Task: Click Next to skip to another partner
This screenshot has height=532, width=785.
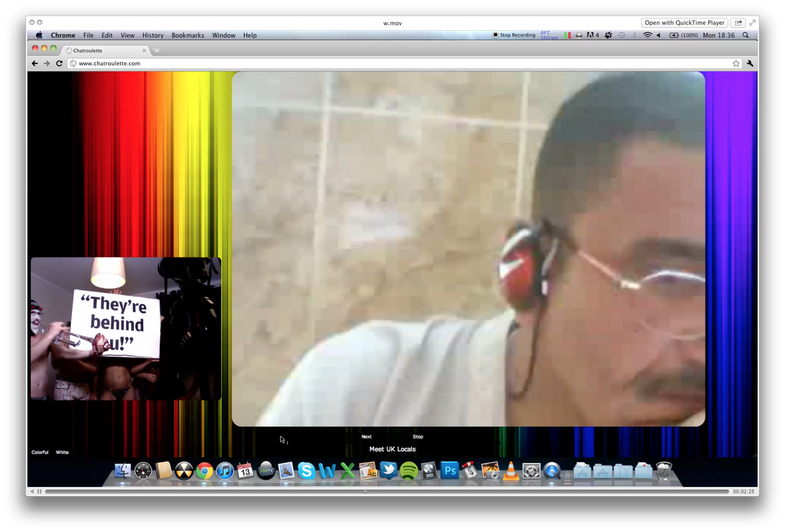Action: pos(366,437)
